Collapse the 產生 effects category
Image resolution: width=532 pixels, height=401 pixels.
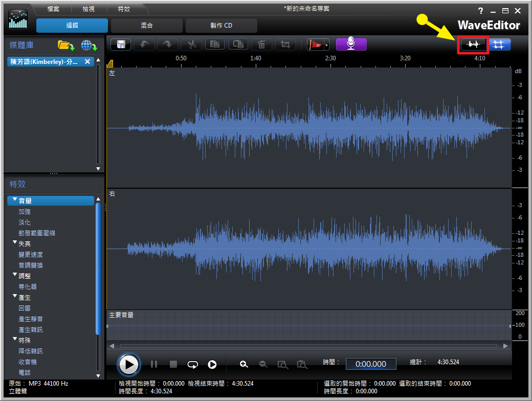point(15,297)
